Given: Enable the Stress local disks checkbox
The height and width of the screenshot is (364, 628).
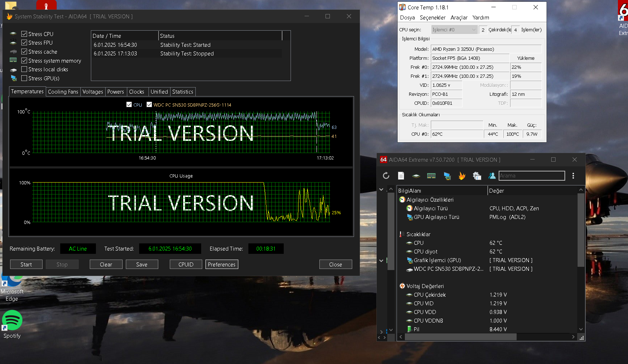Looking at the screenshot, I should (24, 69).
